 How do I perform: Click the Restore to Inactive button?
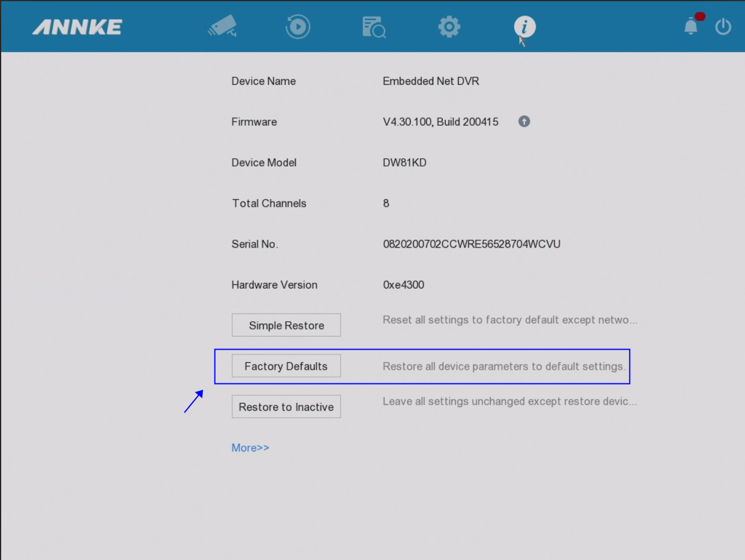pos(286,407)
